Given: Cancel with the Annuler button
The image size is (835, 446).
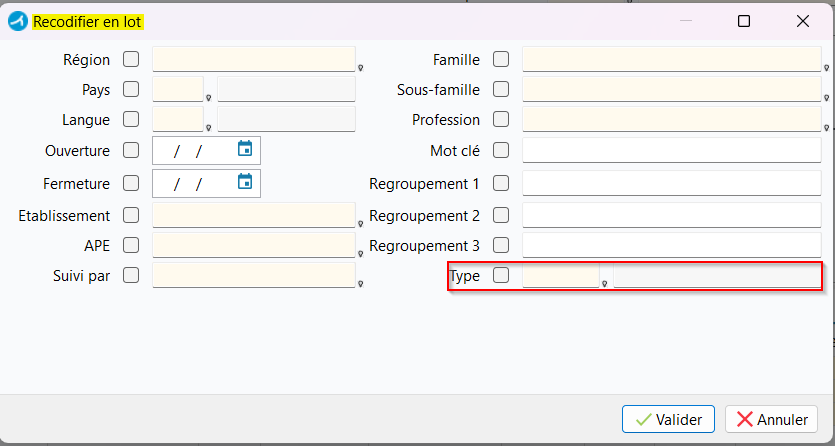Looking at the screenshot, I should [771, 419].
